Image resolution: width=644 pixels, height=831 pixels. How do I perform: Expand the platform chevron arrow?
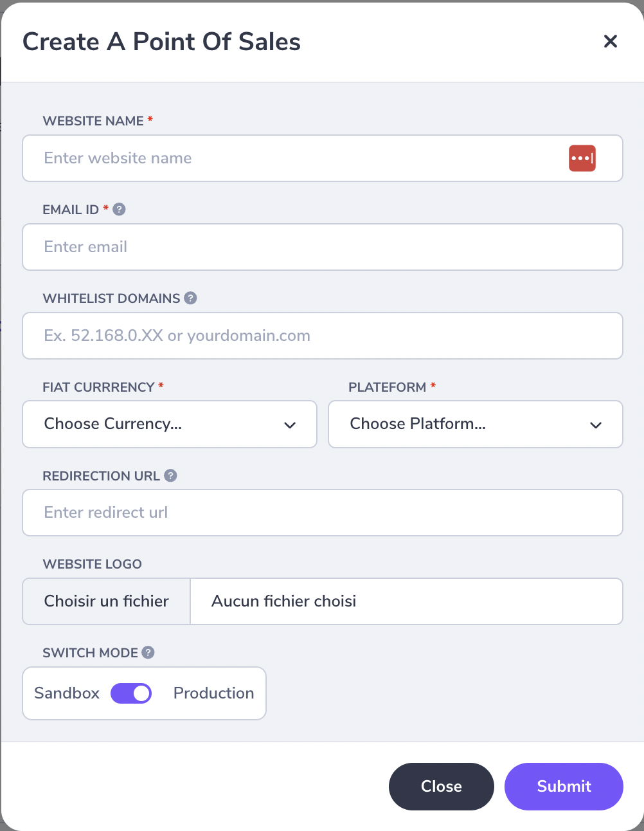(596, 425)
